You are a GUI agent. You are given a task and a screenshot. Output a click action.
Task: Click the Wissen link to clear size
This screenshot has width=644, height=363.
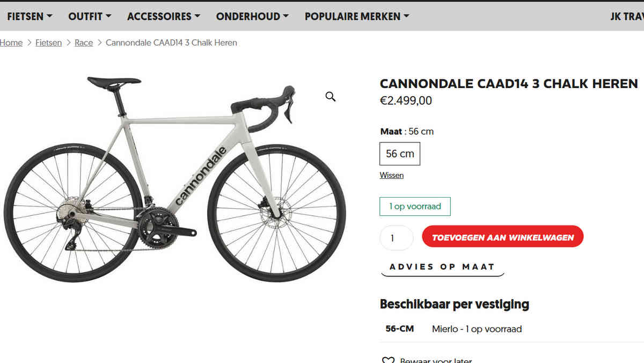click(392, 176)
